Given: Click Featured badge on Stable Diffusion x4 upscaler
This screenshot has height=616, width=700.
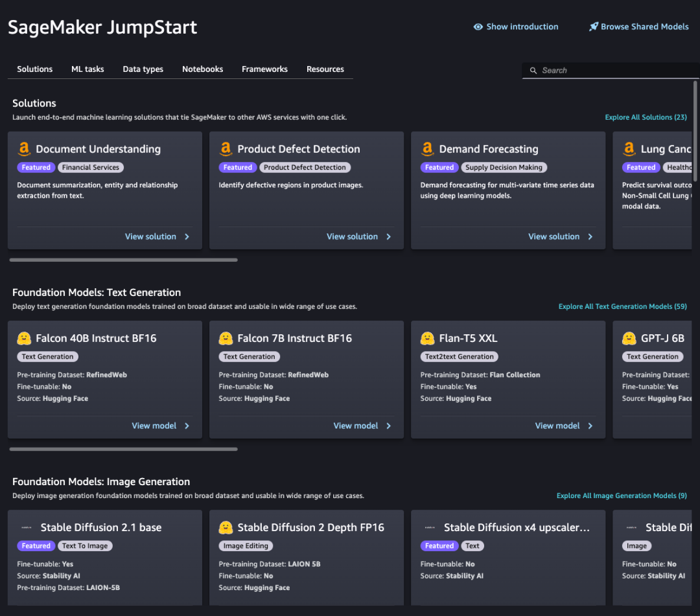Looking at the screenshot, I should [439, 546].
